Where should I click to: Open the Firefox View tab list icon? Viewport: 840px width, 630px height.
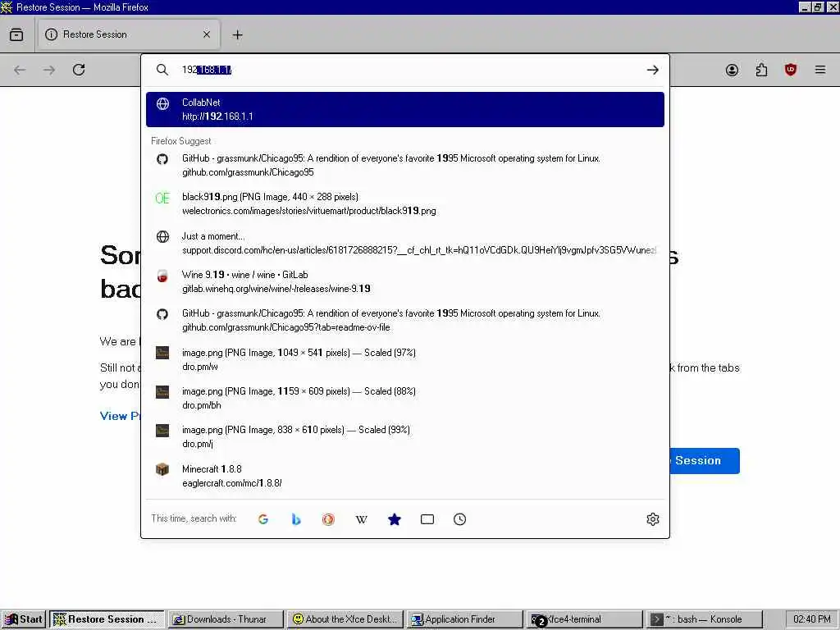pos(16,34)
